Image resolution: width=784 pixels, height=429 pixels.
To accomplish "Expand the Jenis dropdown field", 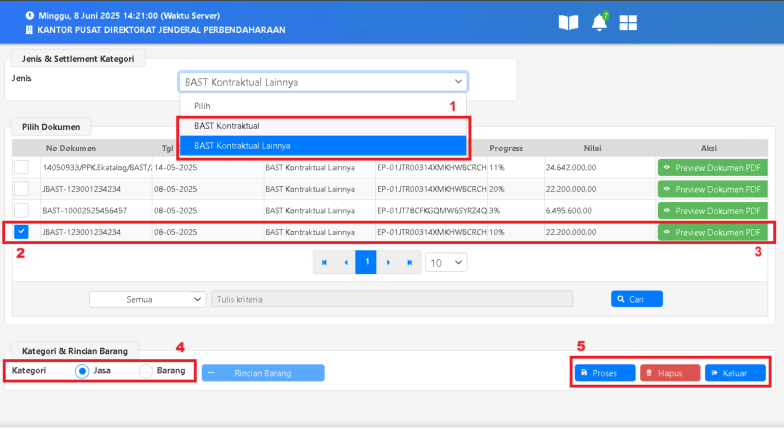I will pos(323,82).
